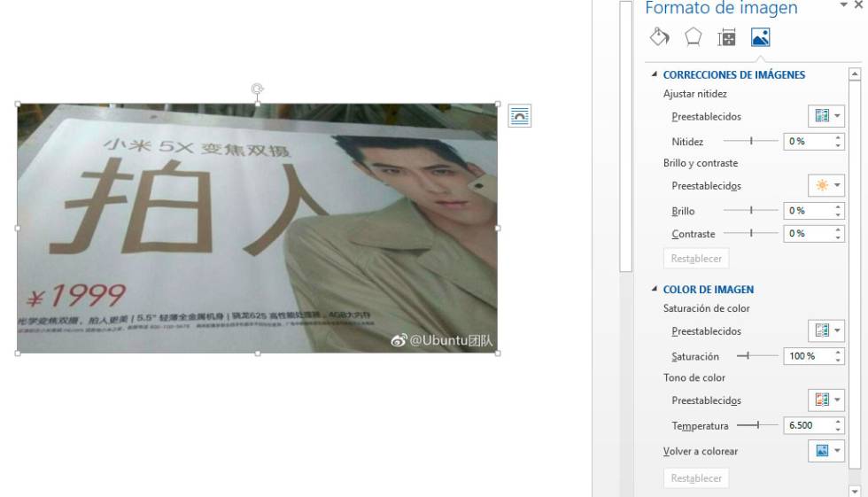The height and width of the screenshot is (497, 868).
Task: Select the Picture tab icon
Action: 760,37
